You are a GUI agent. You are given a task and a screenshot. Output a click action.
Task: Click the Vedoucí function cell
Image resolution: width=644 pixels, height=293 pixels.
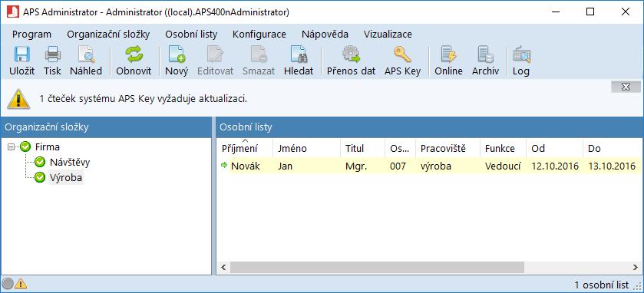click(x=503, y=166)
